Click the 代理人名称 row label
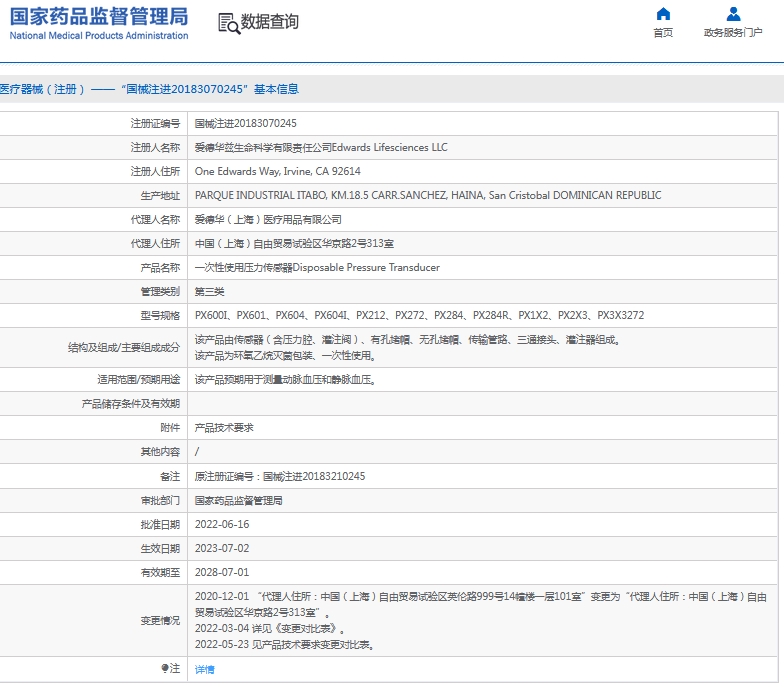The width and height of the screenshot is (784, 687). (x=155, y=220)
